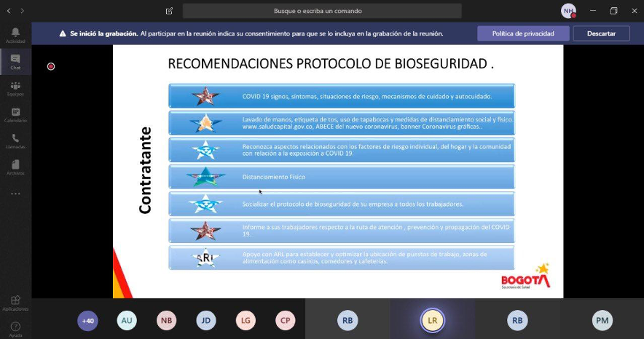
Task: Go forward with the right arrow
Action: (x=22, y=11)
